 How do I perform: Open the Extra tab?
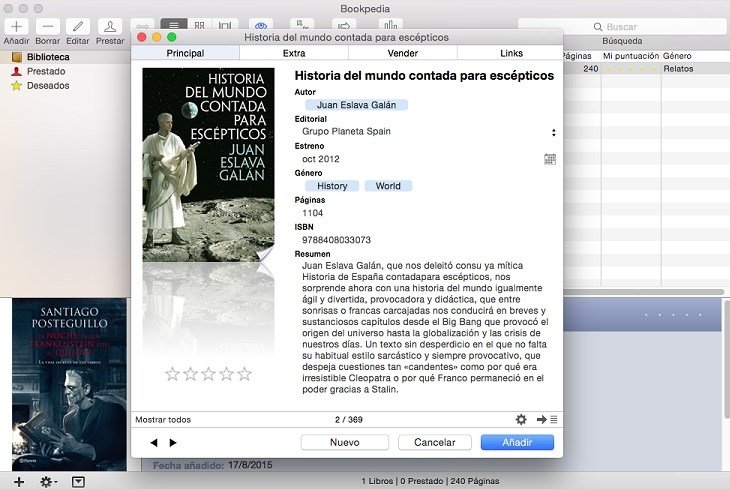point(294,53)
